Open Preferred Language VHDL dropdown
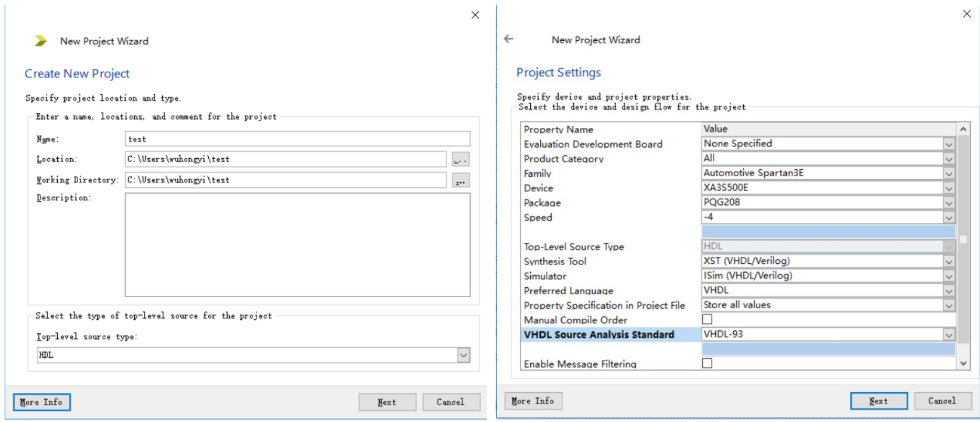The height and width of the screenshot is (422, 980). (949, 291)
